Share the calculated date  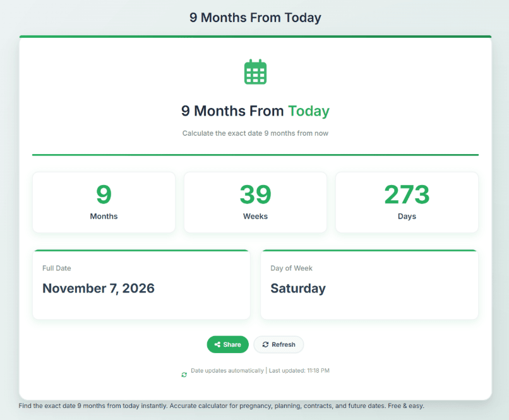click(227, 344)
